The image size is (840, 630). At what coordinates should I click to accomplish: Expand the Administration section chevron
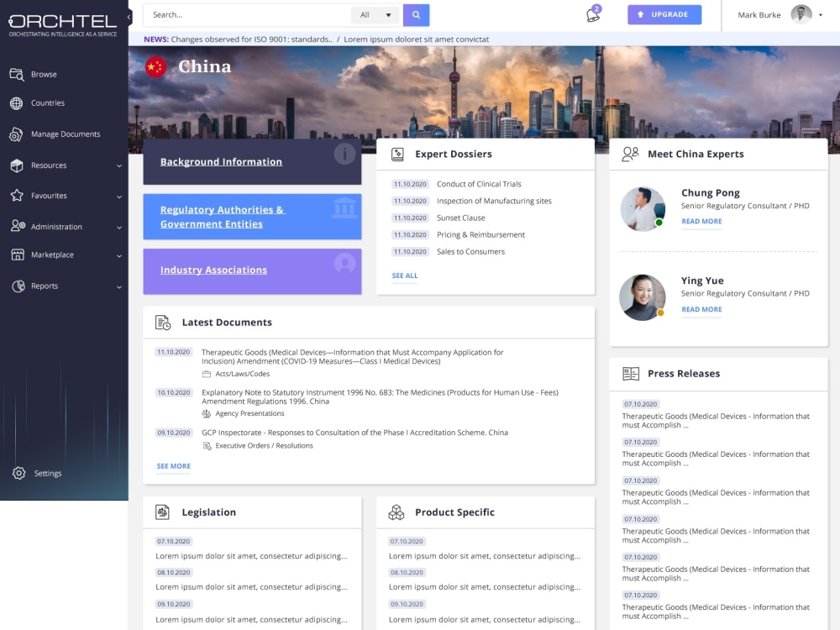click(x=120, y=225)
